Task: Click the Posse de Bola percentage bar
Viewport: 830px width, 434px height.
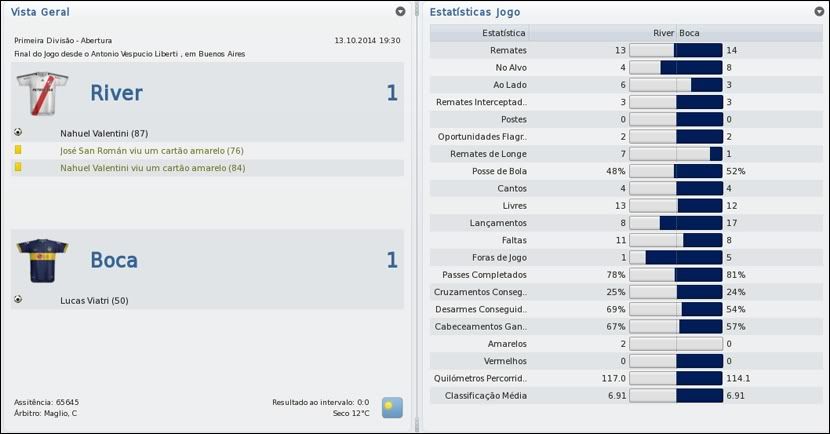Action: pyautogui.click(x=676, y=171)
